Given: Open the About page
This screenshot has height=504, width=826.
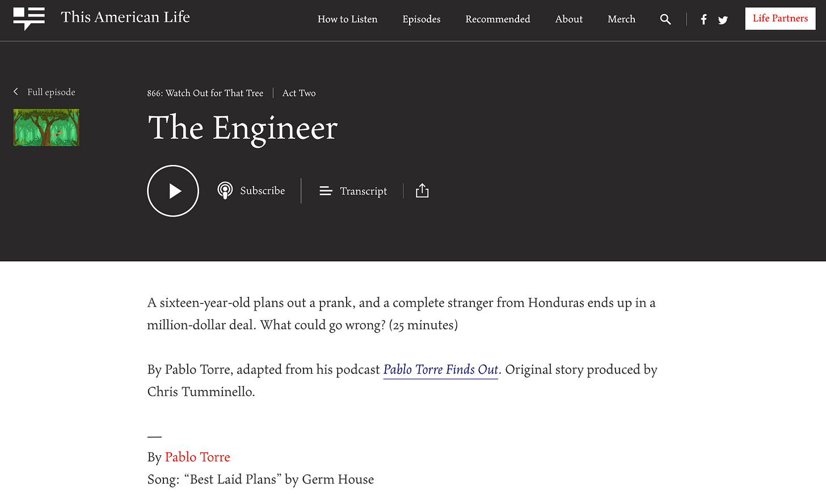Looking at the screenshot, I should (x=569, y=19).
